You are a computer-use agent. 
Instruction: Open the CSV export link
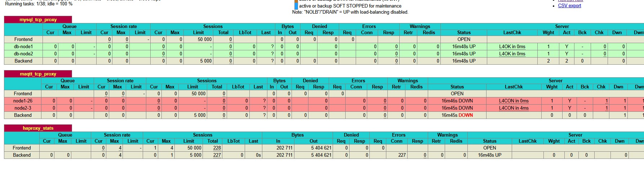(x=569, y=5)
